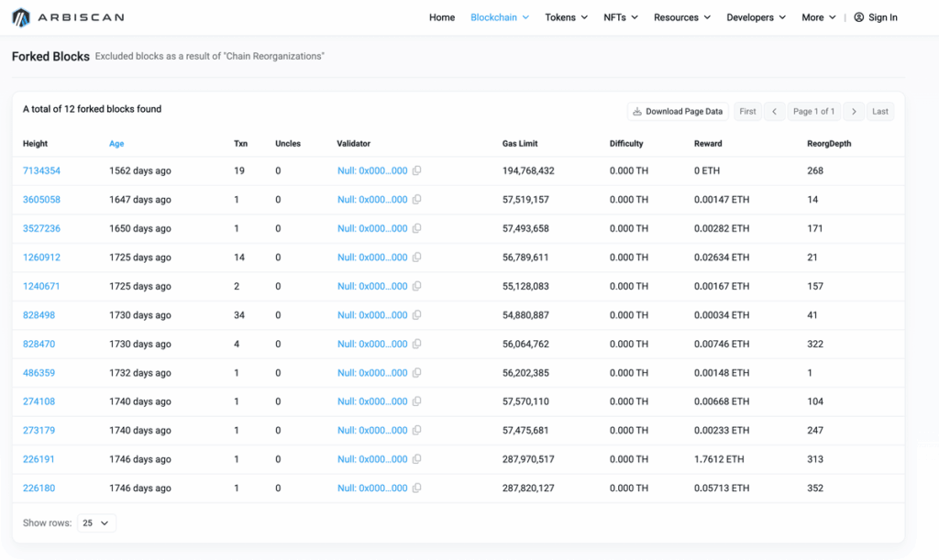This screenshot has height=560, width=939.
Task: Open Null validator link for block 828498
Action: tap(372, 314)
